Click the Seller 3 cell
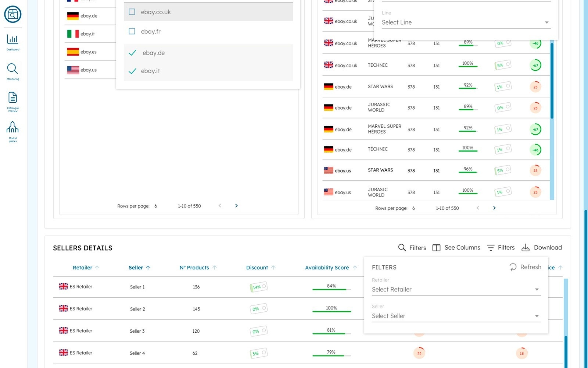The width and height of the screenshot is (588, 368). [x=137, y=331]
